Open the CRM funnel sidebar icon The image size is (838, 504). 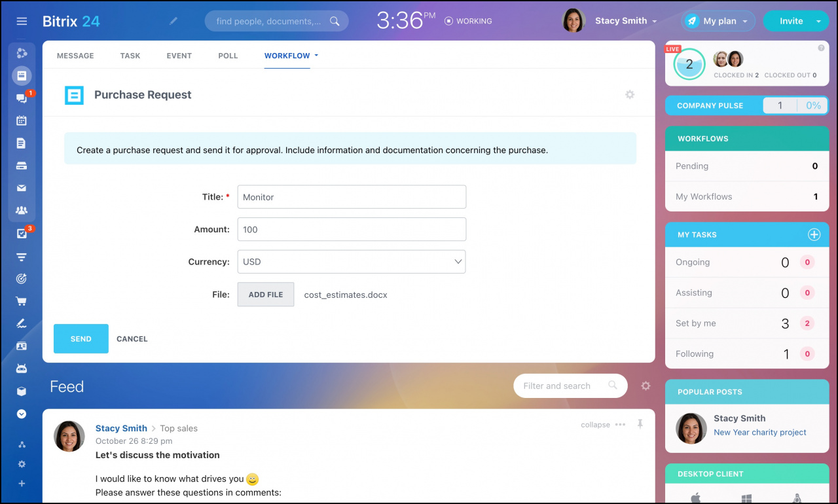click(x=22, y=256)
